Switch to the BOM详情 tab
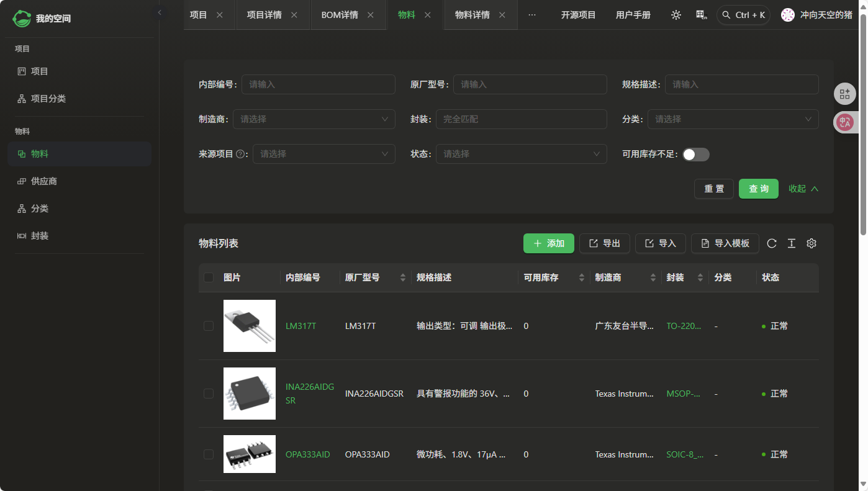 coord(340,15)
